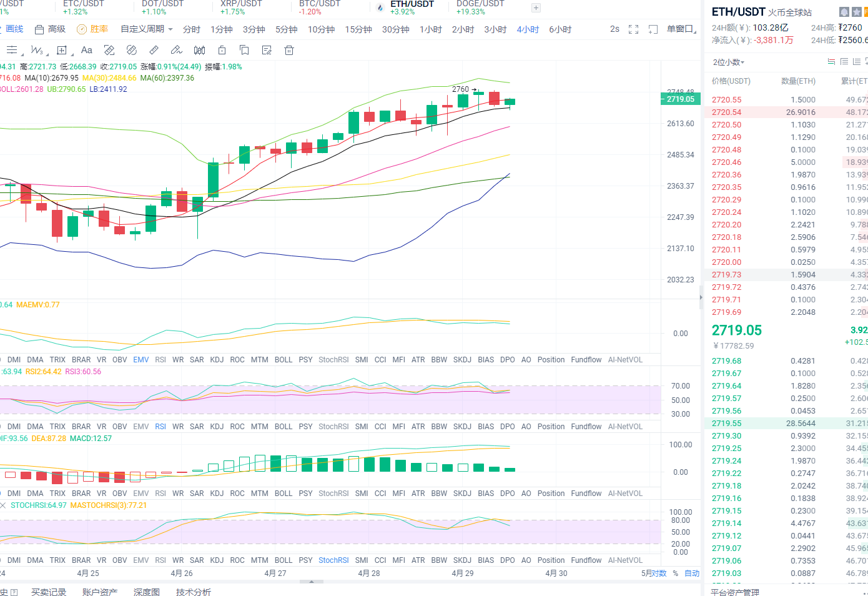Image resolution: width=868 pixels, height=596 pixels.
Task: Select the text annotation (Aa) tool
Action: click(87, 50)
